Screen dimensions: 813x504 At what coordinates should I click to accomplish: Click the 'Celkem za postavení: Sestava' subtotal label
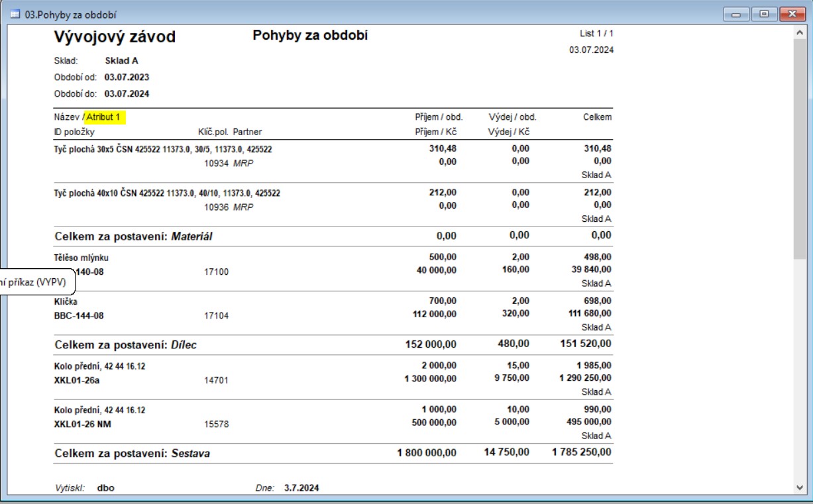click(133, 454)
